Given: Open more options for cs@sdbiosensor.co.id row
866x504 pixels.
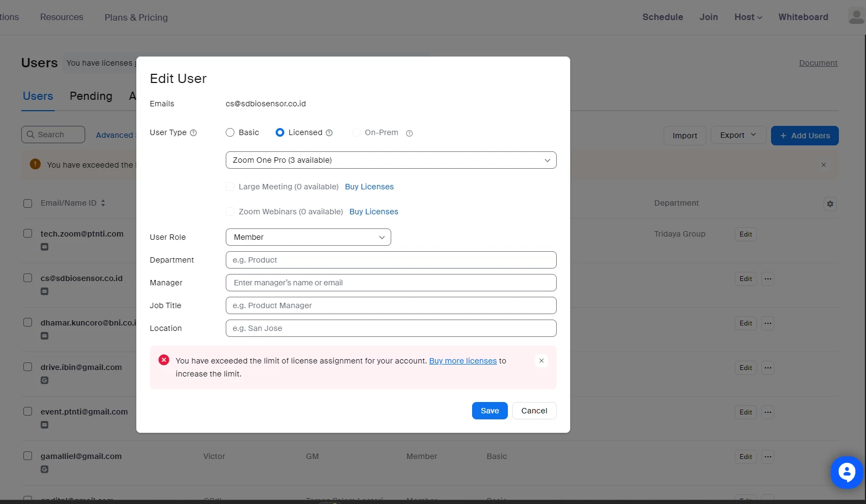Looking at the screenshot, I should click(768, 279).
